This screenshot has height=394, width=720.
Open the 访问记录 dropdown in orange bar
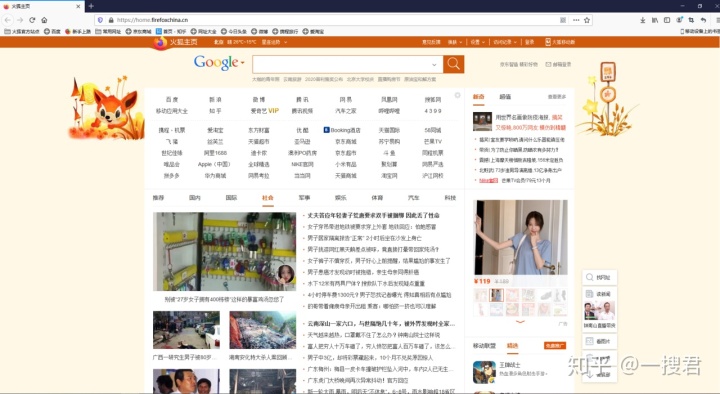[x=505, y=42]
